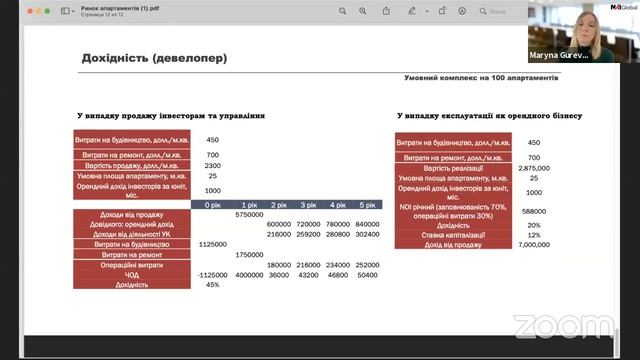Click the value 840000 rental income year 5
The width and height of the screenshot is (640, 360).
click(x=367, y=224)
